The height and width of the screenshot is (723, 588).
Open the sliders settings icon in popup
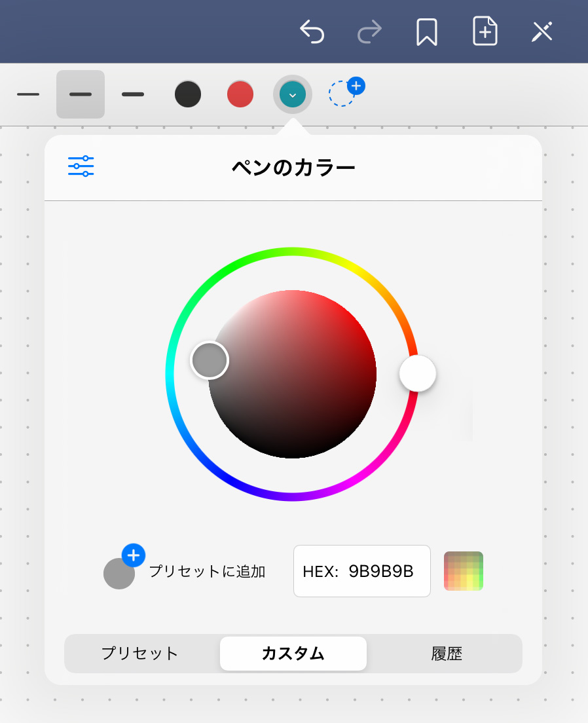[x=81, y=166]
